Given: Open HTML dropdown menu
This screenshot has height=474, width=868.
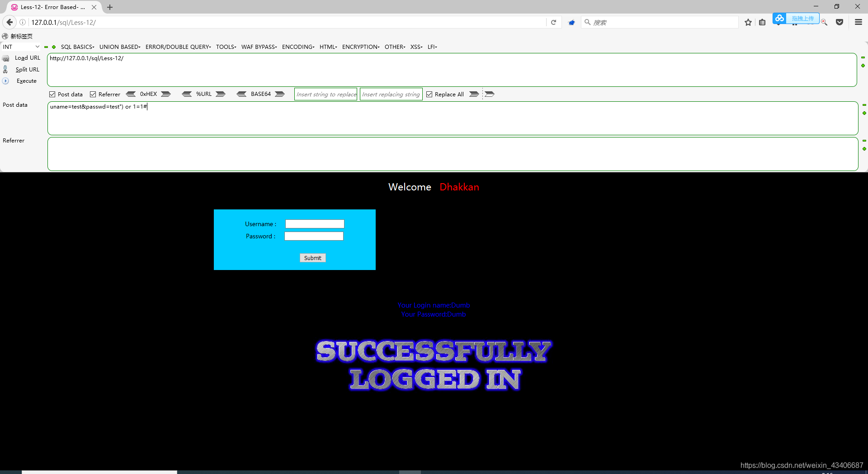Looking at the screenshot, I should (328, 47).
